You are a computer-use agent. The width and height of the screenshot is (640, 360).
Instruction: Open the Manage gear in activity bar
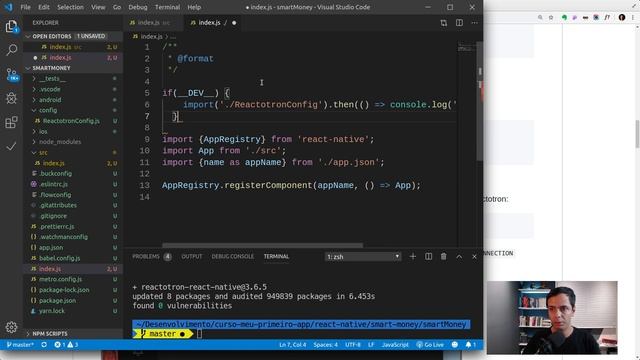click(x=11, y=327)
